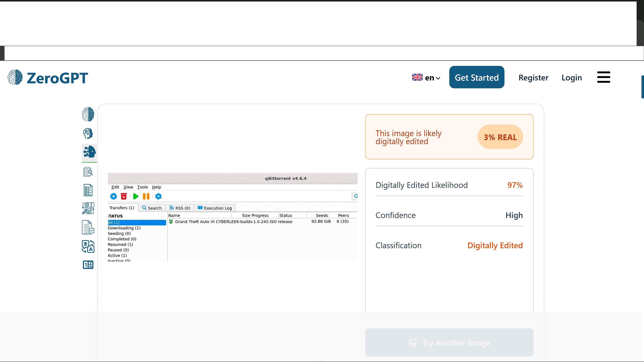Select the sidebar brain AI detector icon
Viewport: 644px width, 362px height.
[88, 114]
